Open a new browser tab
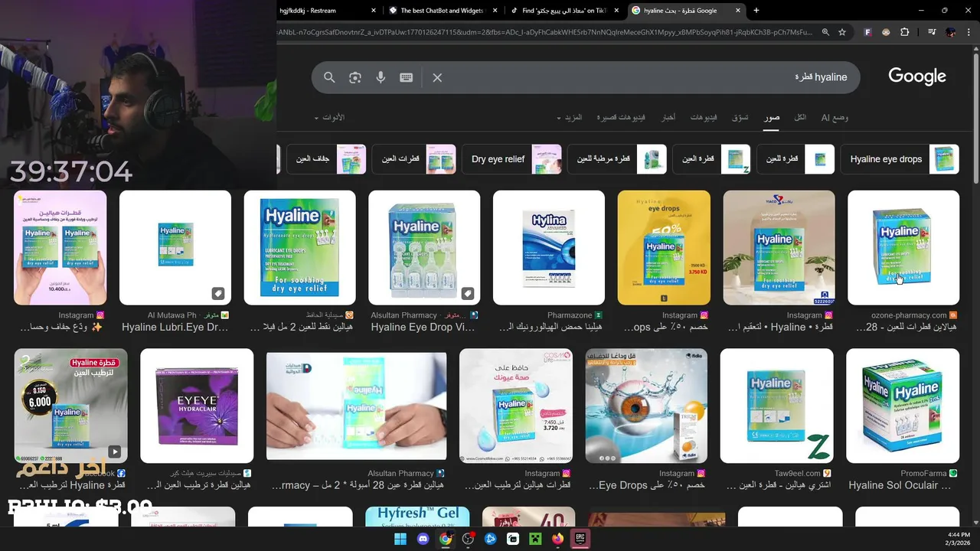The image size is (980, 551). click(756, 11)
